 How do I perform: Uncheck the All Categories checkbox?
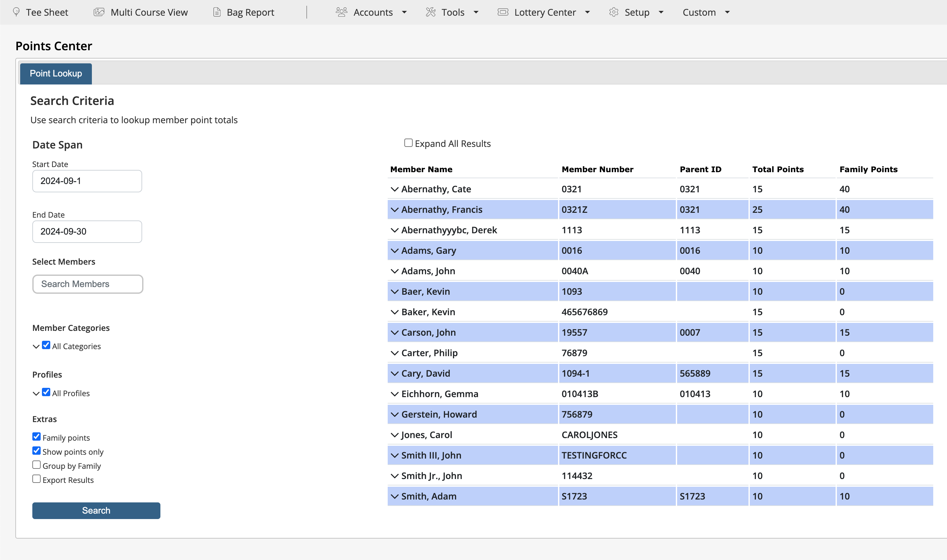(46, 345)
